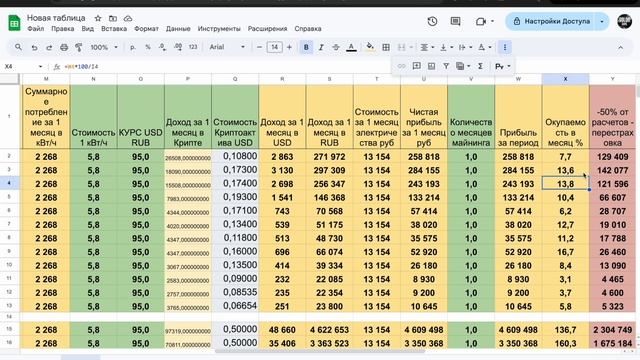The height and width of the screenshot is (360, 640).
Task: Toggle strikethrough formatting
Action: pos(336,47)
